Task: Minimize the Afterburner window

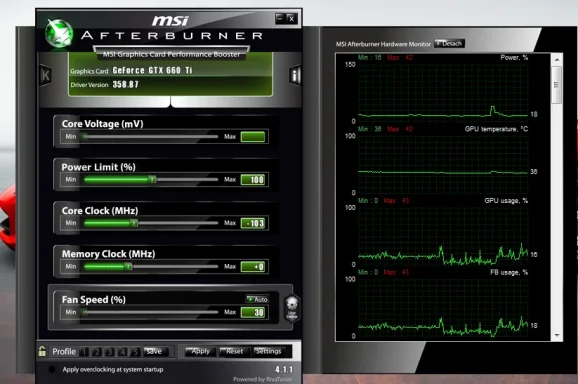Action: (280, 18)
